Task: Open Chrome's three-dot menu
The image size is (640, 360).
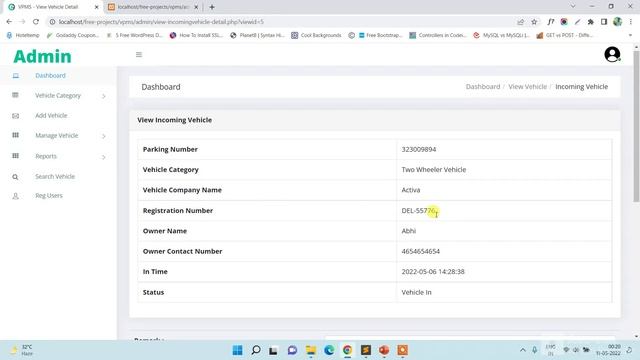Action: click(631, 22)
